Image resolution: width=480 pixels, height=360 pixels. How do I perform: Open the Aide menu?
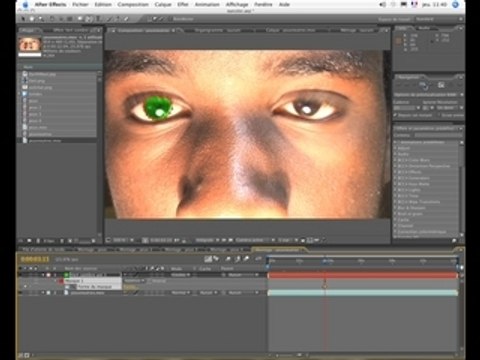pos(284,5)
